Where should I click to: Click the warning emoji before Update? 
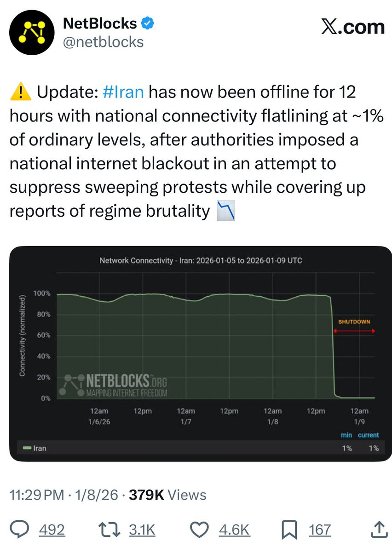19,92
